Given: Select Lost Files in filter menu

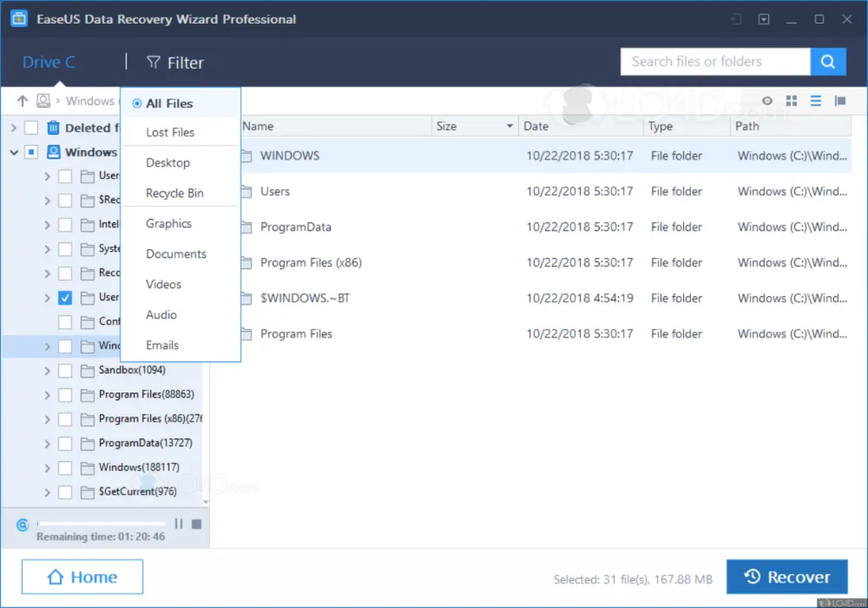Looking at the screenshot, I should pyautogui.click(x=170, y=132).
